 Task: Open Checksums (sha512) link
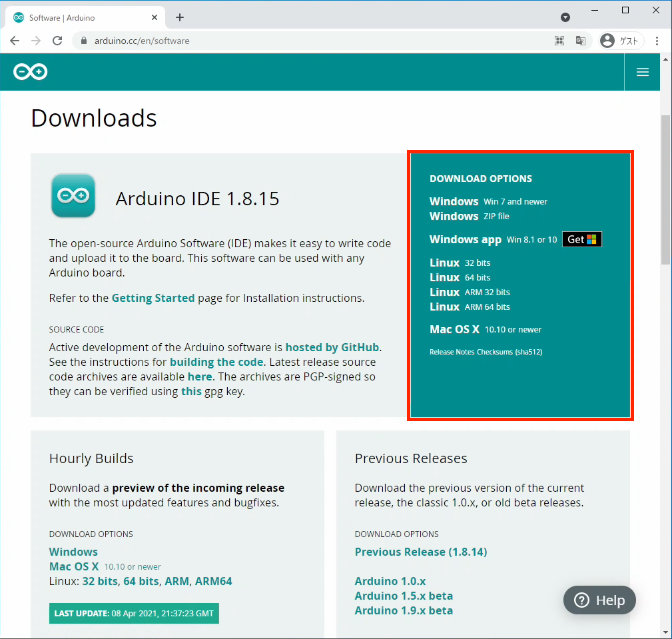(x=509, y=352)
